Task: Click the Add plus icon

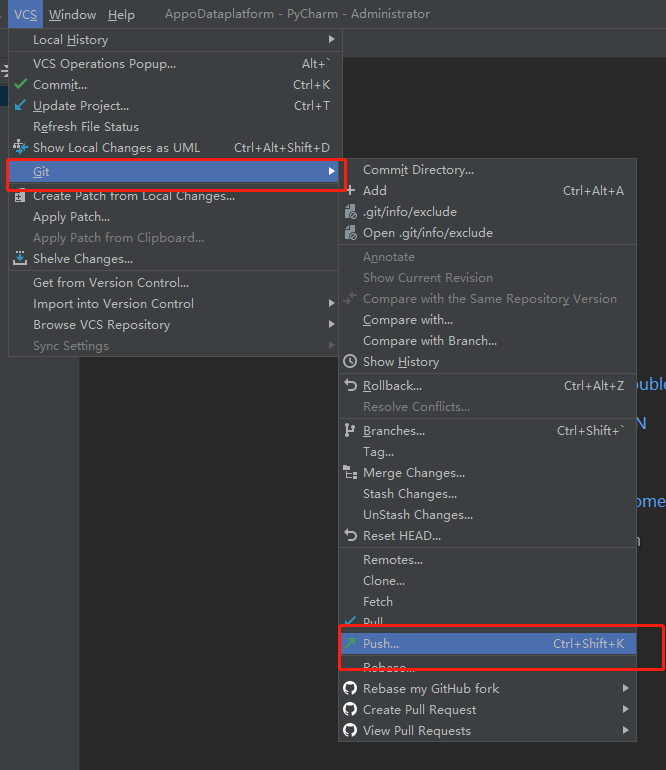Action: click(350, 190)
